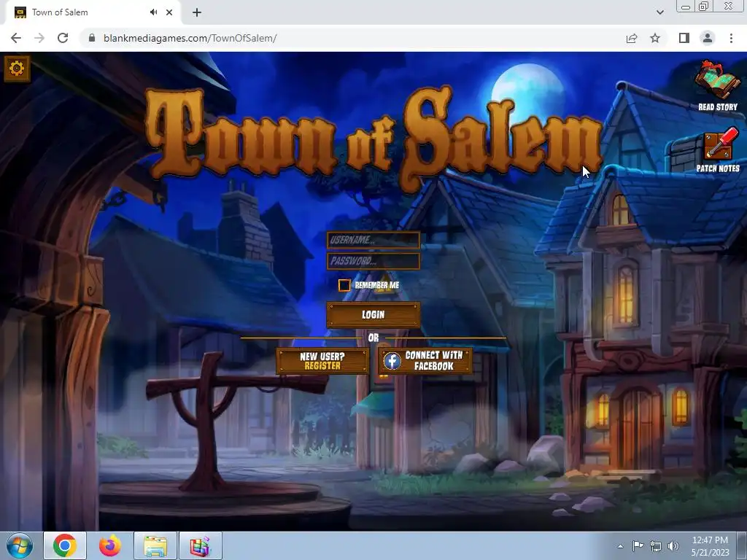Go back with the browser back arrow
747x560 pixels.
click(16, 38)
